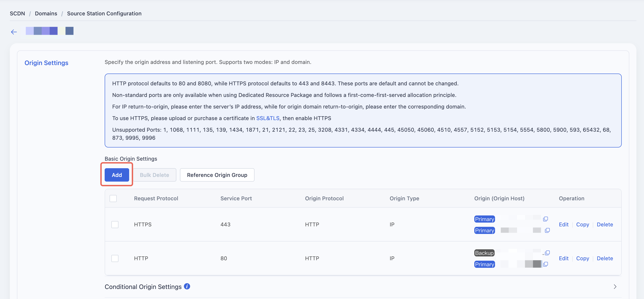Viewport: 644px width, 299px height.
Task: Delete the HTTP 80 origin
Action: [605, 258]
